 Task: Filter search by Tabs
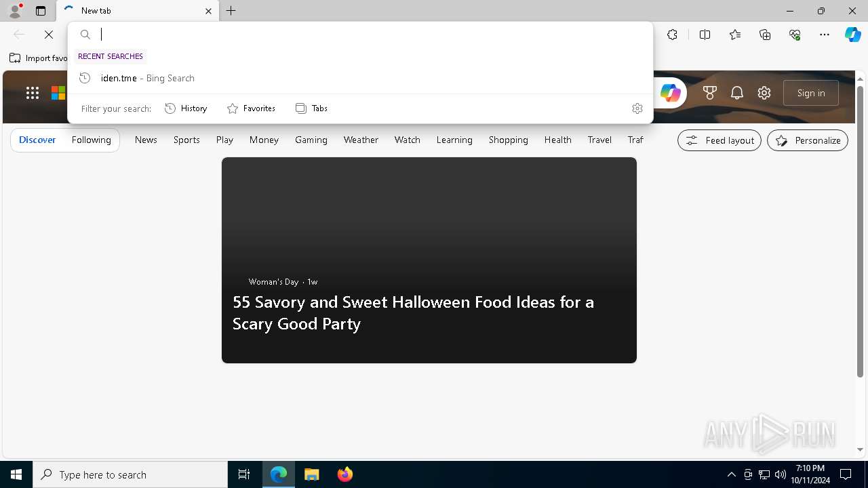311,108
